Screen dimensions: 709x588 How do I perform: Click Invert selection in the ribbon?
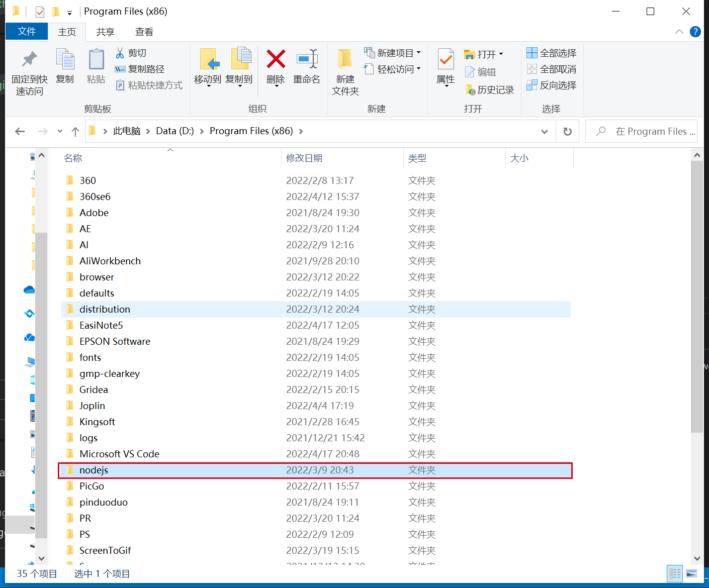coord(552,85)
